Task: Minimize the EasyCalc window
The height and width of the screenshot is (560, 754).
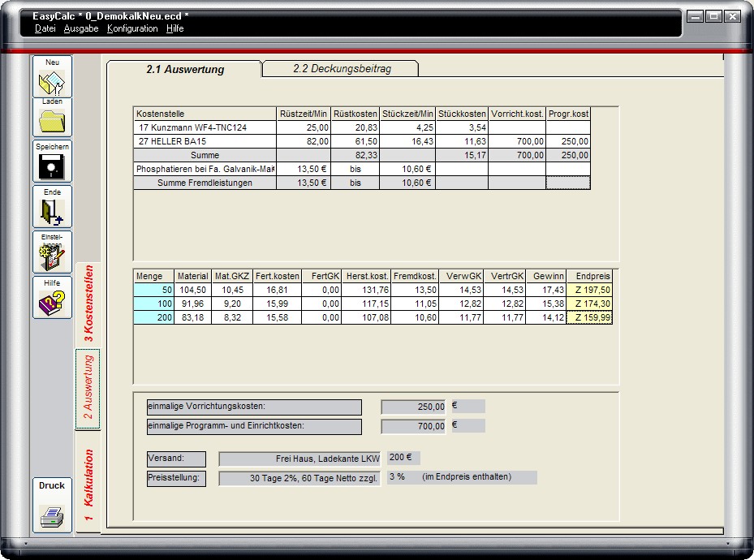Action: pos(696,16)
